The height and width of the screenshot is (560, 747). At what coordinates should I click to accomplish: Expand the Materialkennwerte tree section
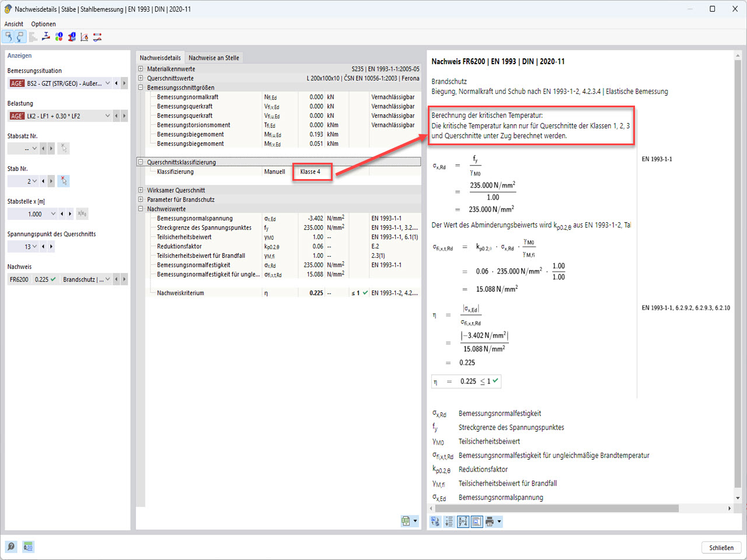point(139,68)
